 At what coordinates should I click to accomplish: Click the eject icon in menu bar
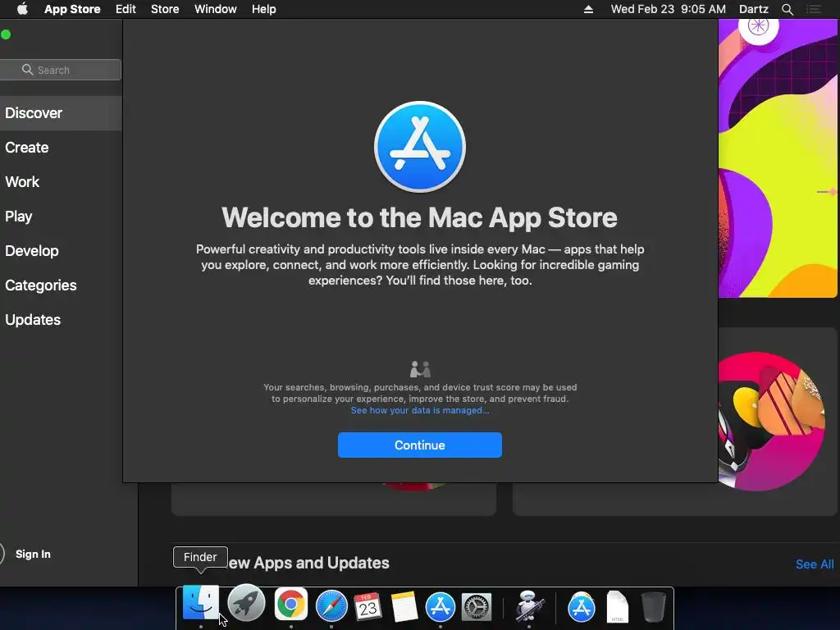[x=588, y=9]
